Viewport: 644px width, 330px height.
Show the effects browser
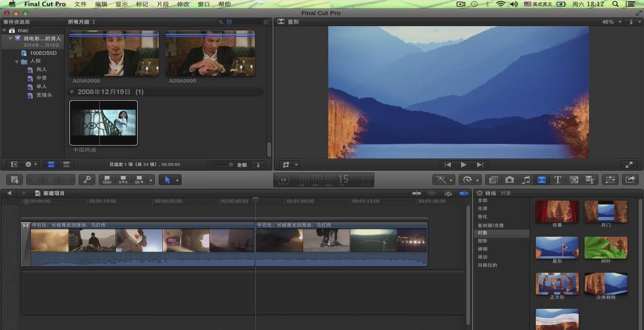click(494, 180)
